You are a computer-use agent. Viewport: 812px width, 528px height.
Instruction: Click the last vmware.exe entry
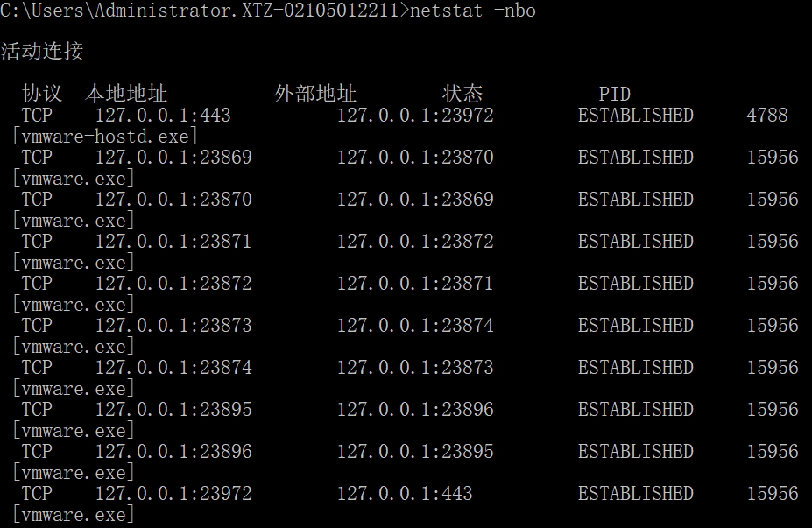click(x=73, y=514)
